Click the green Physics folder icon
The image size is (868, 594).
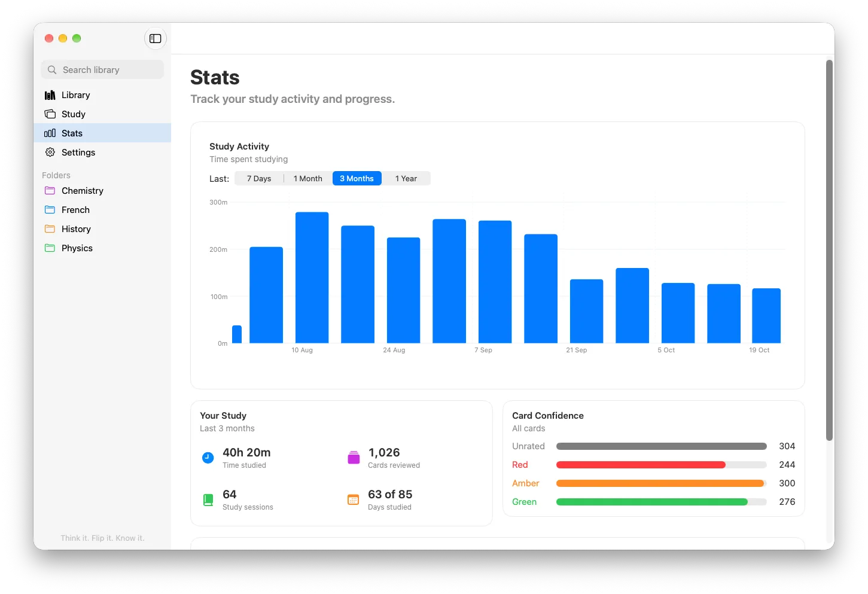pos(50,248)
